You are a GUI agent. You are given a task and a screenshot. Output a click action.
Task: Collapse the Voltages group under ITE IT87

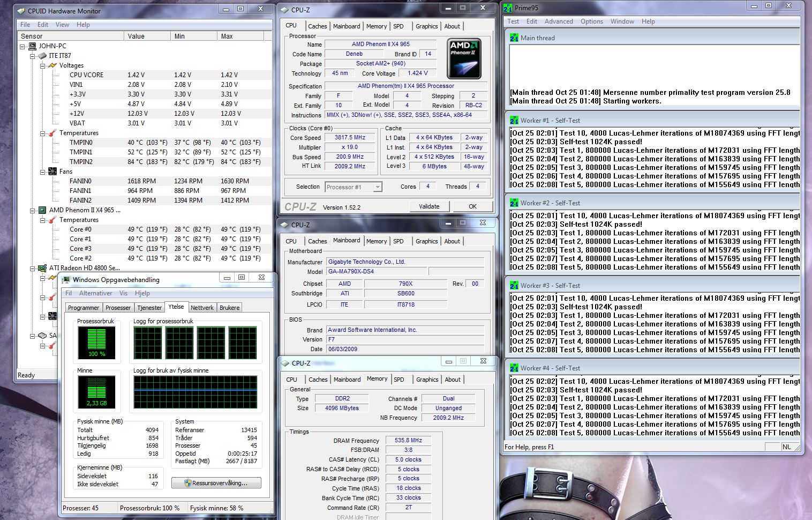pyautogui.click(x=42, y=66)
